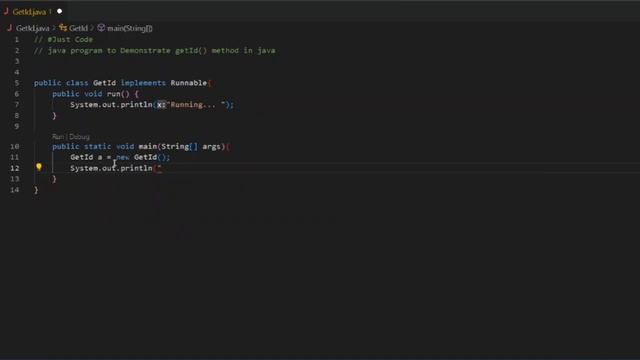
Task: Click line number 5 in the gutter
Action: 17,83
